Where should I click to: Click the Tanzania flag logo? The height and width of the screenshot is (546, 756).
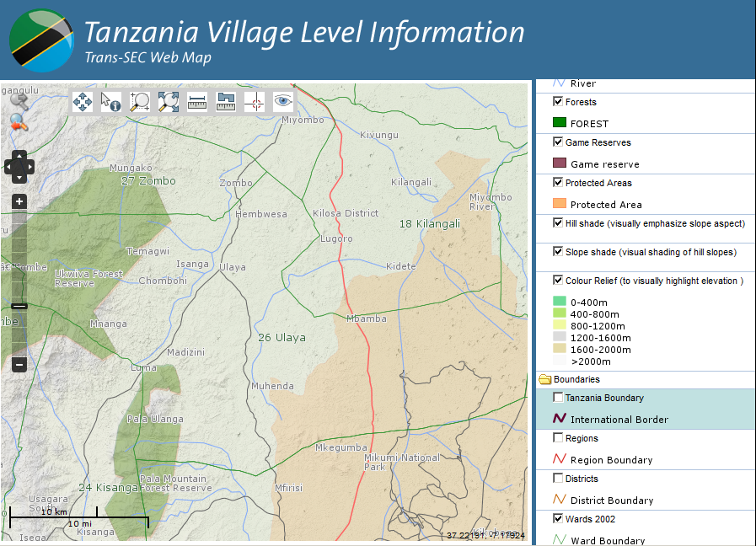pyautogui.click(x=41, y=40)
